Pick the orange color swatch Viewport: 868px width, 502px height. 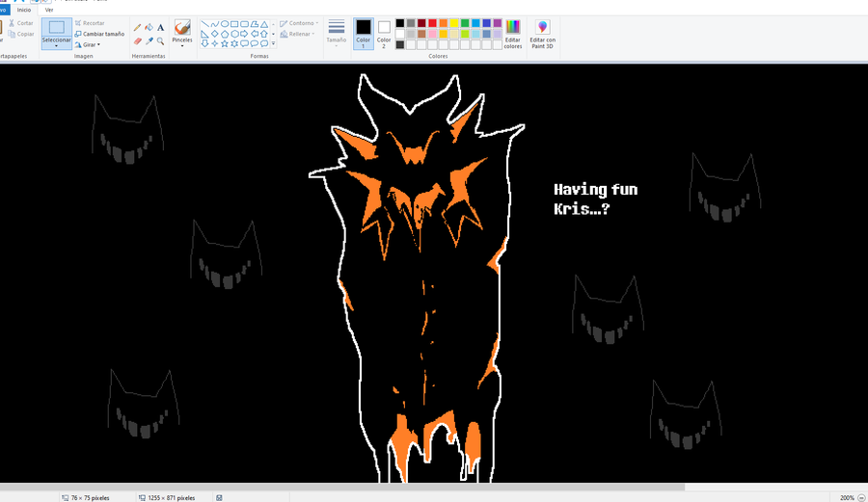click(444, 23)
